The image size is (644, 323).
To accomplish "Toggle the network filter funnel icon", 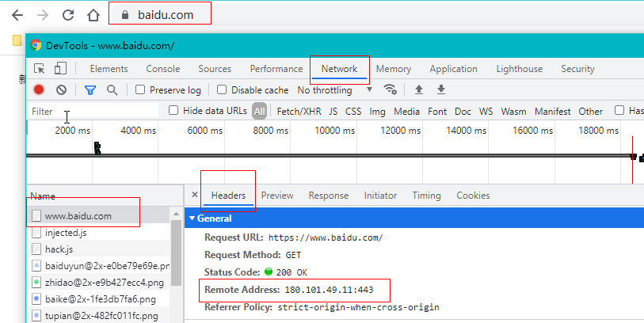I will coord(90,90).
